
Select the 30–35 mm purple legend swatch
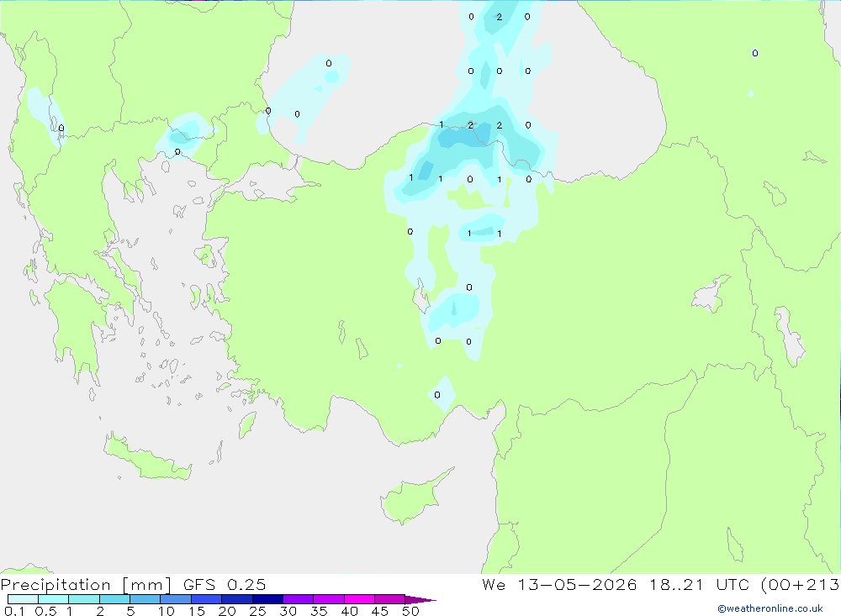298,599
